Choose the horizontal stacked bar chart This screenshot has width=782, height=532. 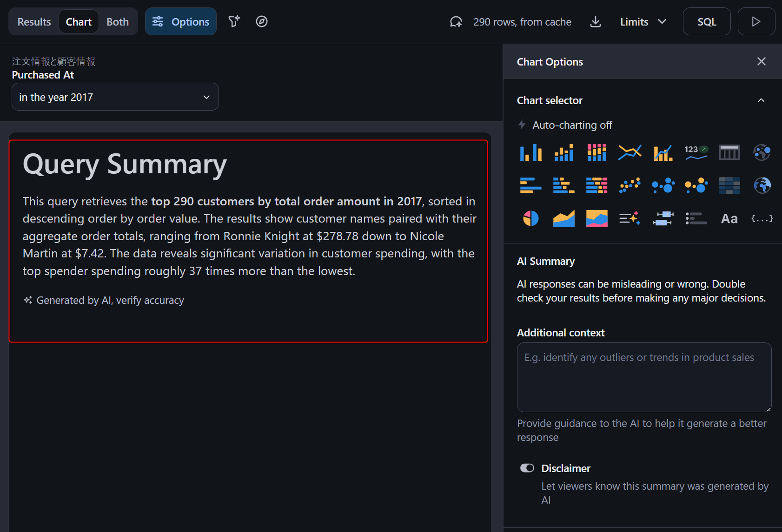(563, 185)
